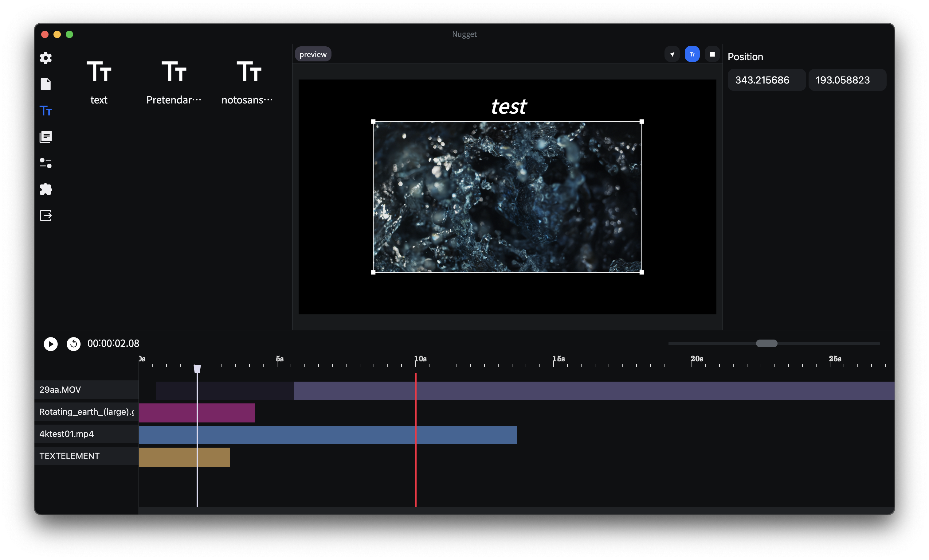Click the top-left resize handle of selected video
The width and height of the screenshot is (929, 560).
373,121
